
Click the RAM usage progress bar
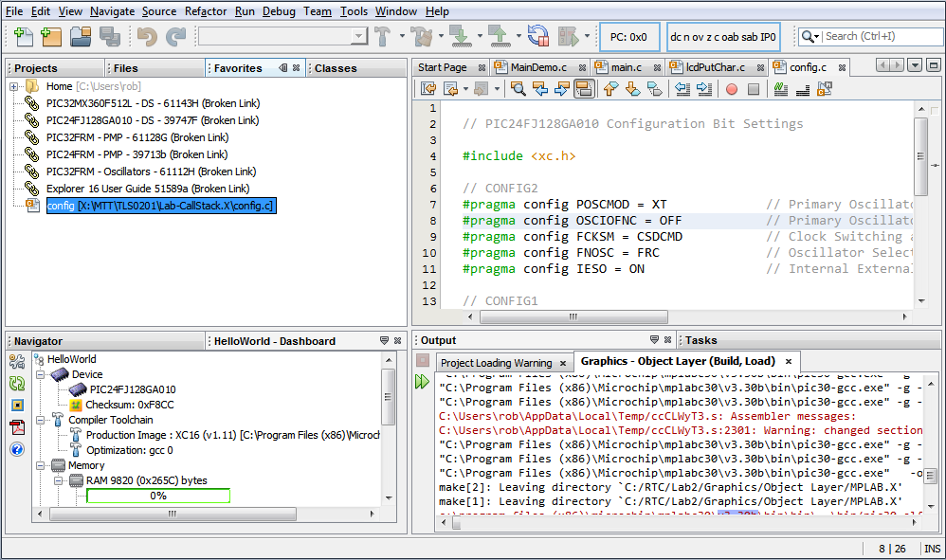158,496
